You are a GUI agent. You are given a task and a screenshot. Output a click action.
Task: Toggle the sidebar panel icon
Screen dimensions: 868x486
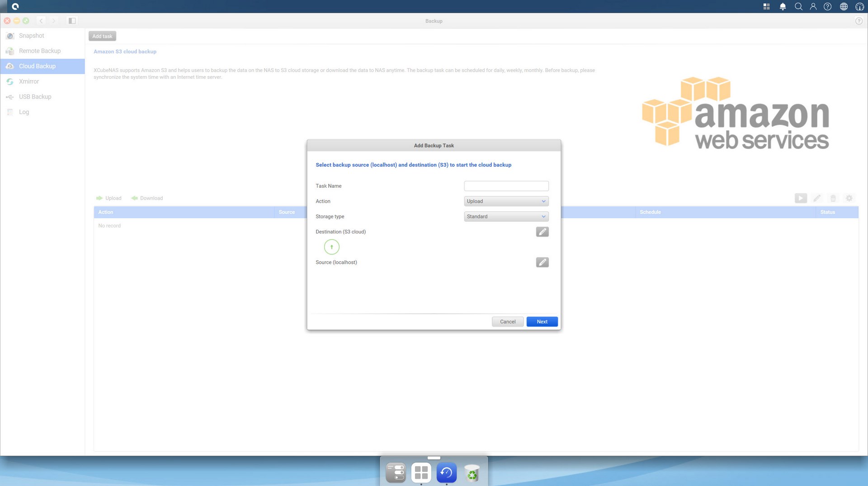tap(72, 21)
